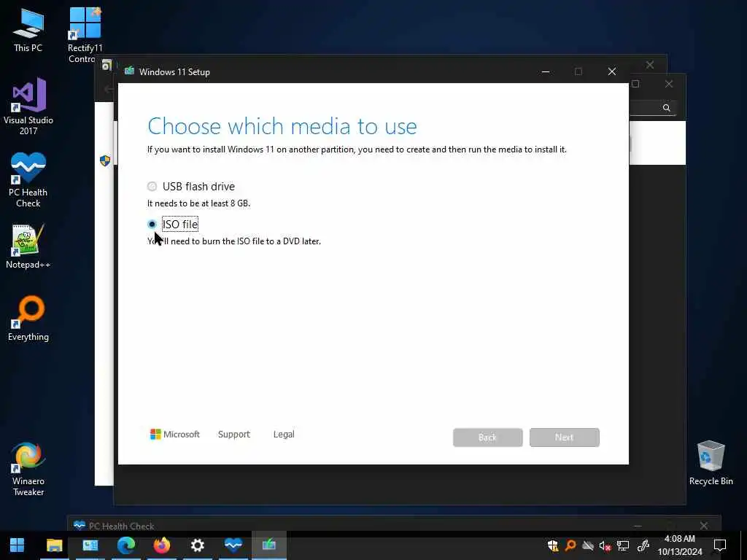Viewport: 747px width, 560px height.
Task: Close the PC Health Check window
Action: pos(704,525)
